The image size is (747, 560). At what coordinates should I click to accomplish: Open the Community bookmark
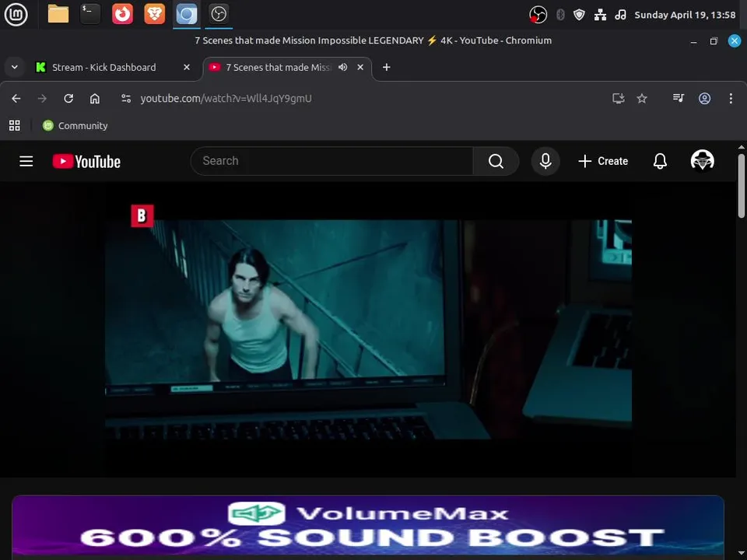(x=75, y=125)
